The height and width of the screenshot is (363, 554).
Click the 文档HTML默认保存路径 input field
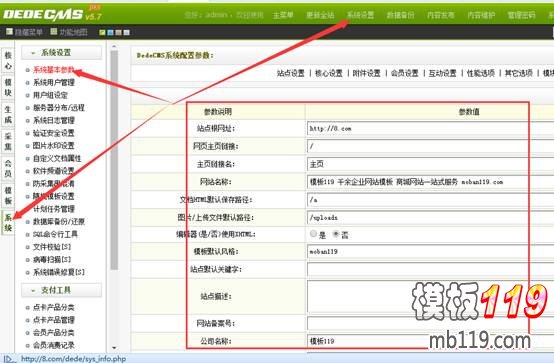tap(431, 200)
